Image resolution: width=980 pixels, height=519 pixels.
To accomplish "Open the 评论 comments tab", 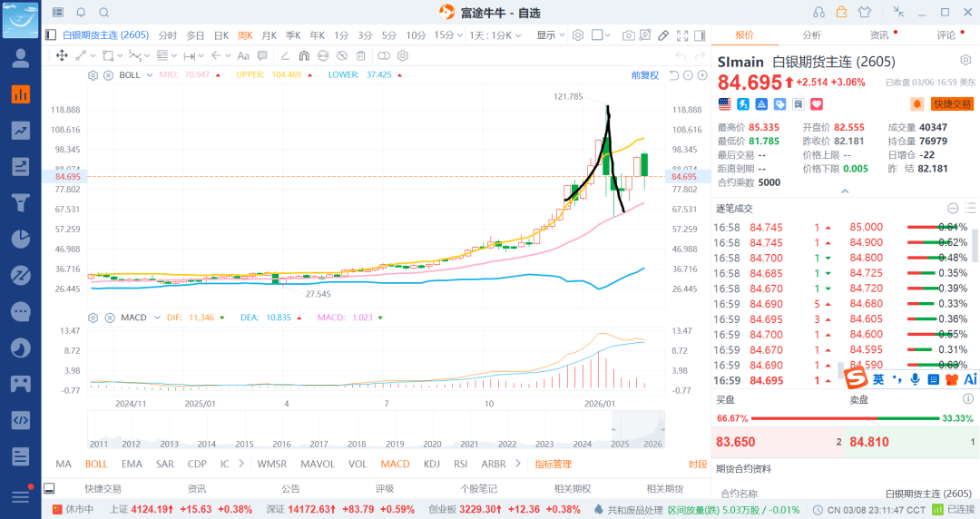I will point(946,35).
